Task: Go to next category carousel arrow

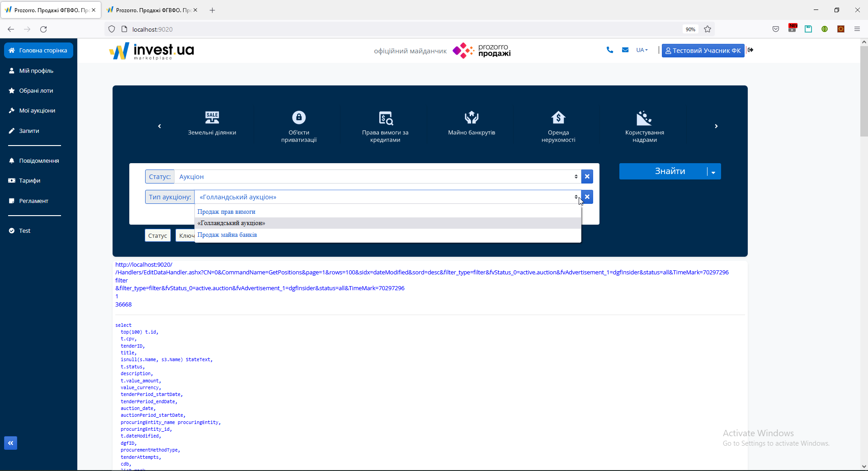Action: [716, 126]
